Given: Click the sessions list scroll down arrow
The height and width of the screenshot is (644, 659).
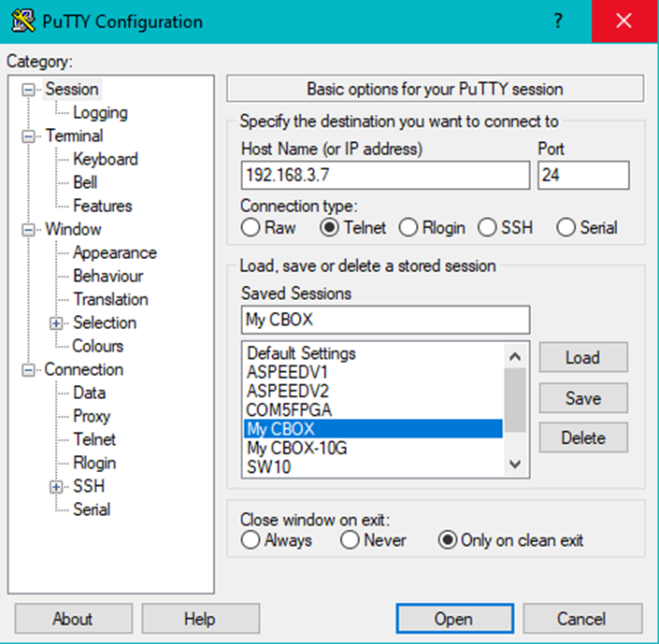Looking at the screenshot, I should point(515,465).
